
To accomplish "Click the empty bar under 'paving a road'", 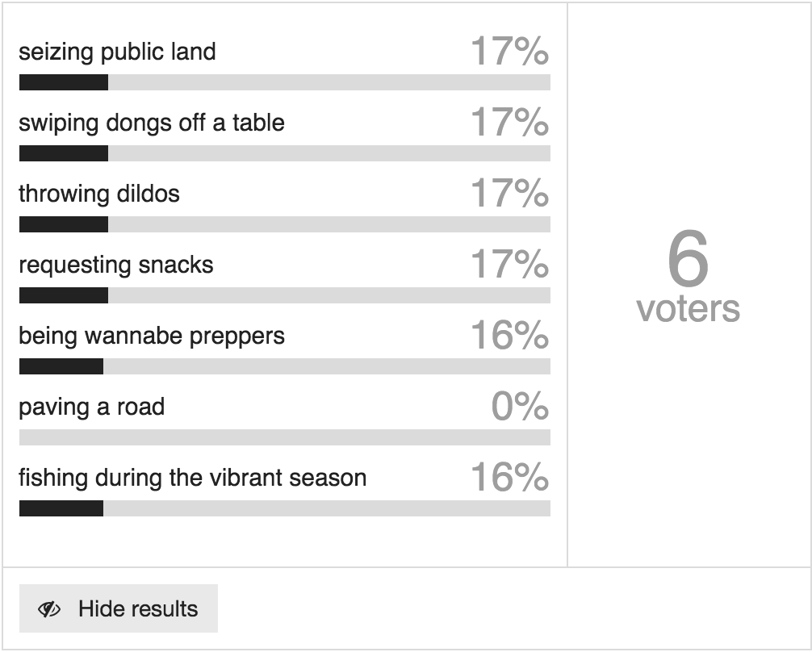I will coord(285,437).
